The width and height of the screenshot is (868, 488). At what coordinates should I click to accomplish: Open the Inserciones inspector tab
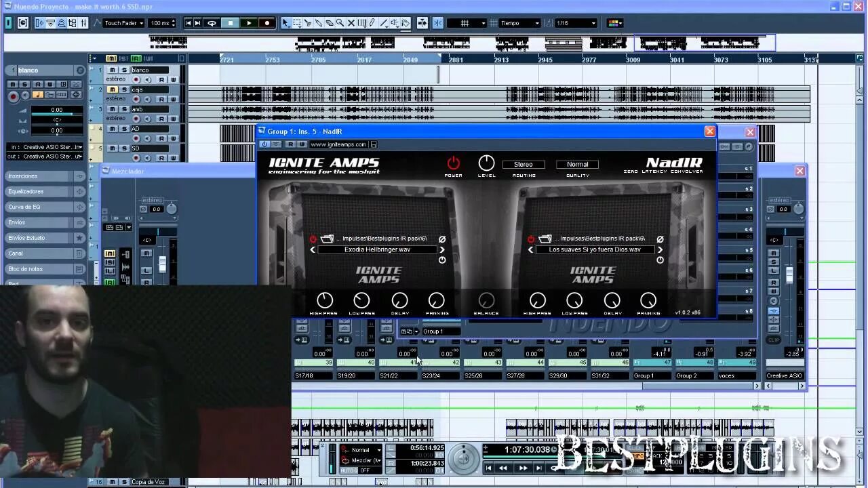click(45, 176)
